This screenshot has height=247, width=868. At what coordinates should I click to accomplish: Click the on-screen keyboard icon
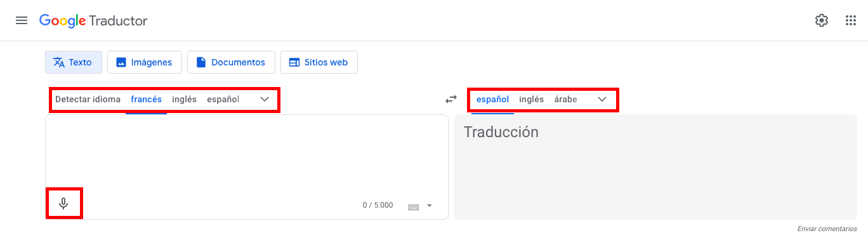(414, 206)
